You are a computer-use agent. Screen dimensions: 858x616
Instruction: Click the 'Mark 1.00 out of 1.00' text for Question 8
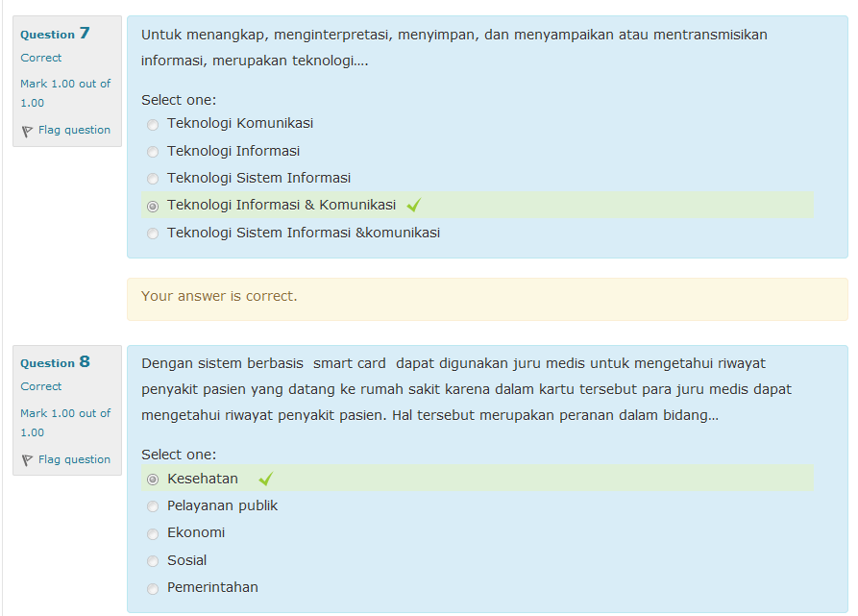[65, 422]
